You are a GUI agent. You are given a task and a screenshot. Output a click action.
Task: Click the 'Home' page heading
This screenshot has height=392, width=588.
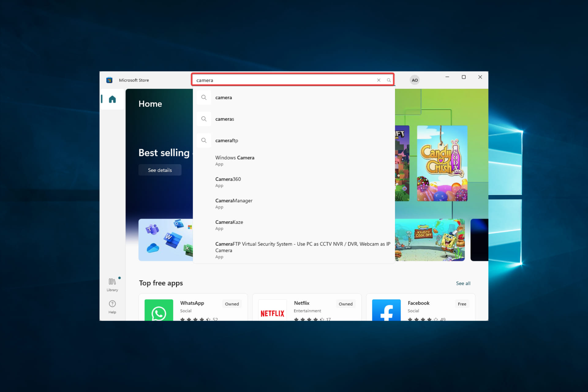150,104
